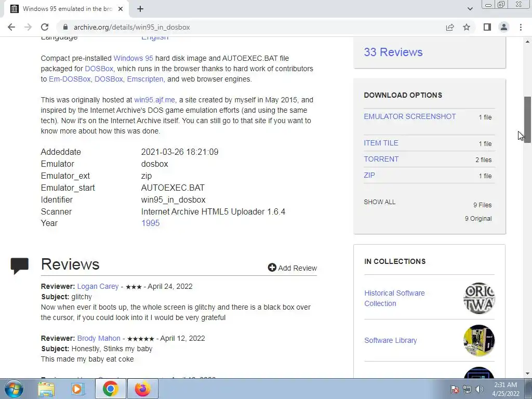532x399 pixels.
Task: Download the ZIP option
Action: coord(369,175)
